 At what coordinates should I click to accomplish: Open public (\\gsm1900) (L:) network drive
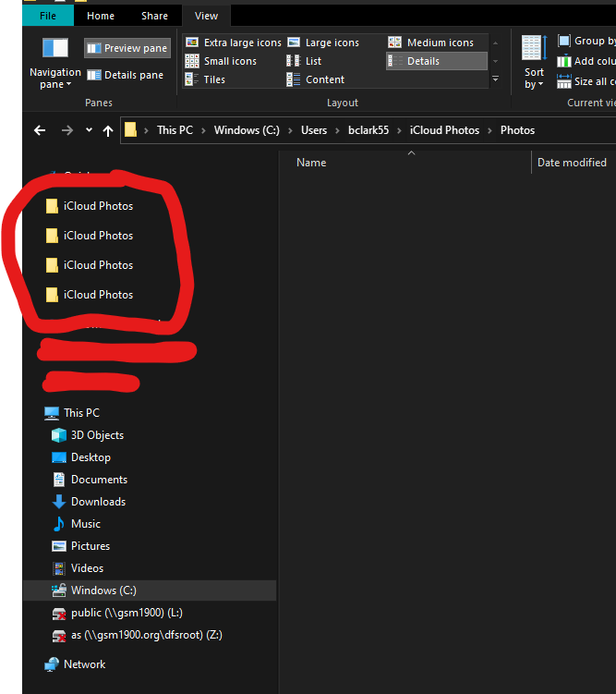point(117,613)
